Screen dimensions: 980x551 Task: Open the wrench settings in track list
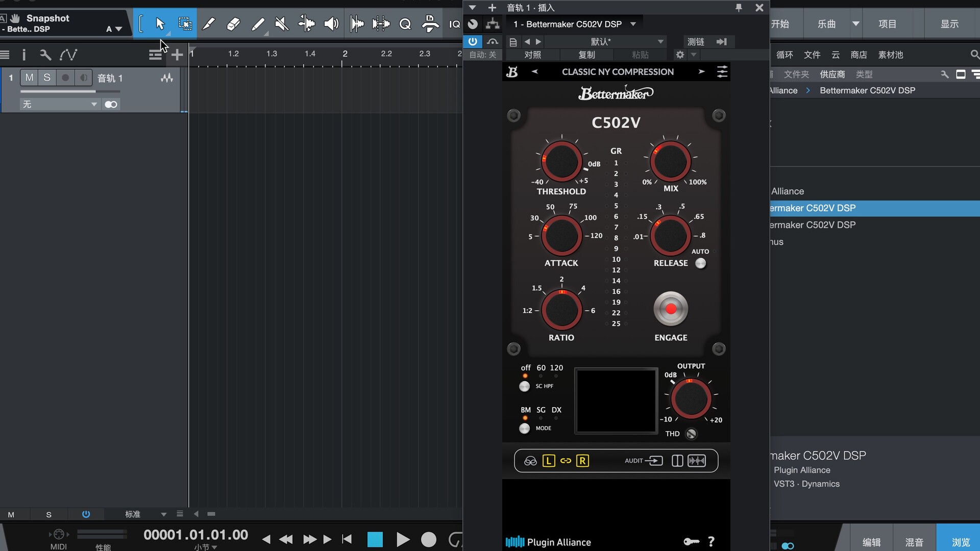45,55
